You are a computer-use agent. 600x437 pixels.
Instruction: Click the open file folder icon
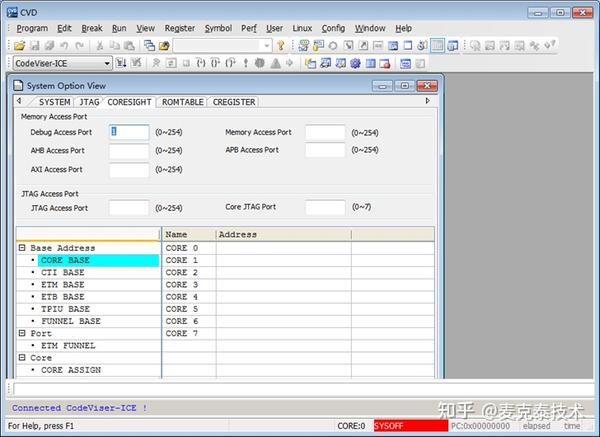[19, 46]
